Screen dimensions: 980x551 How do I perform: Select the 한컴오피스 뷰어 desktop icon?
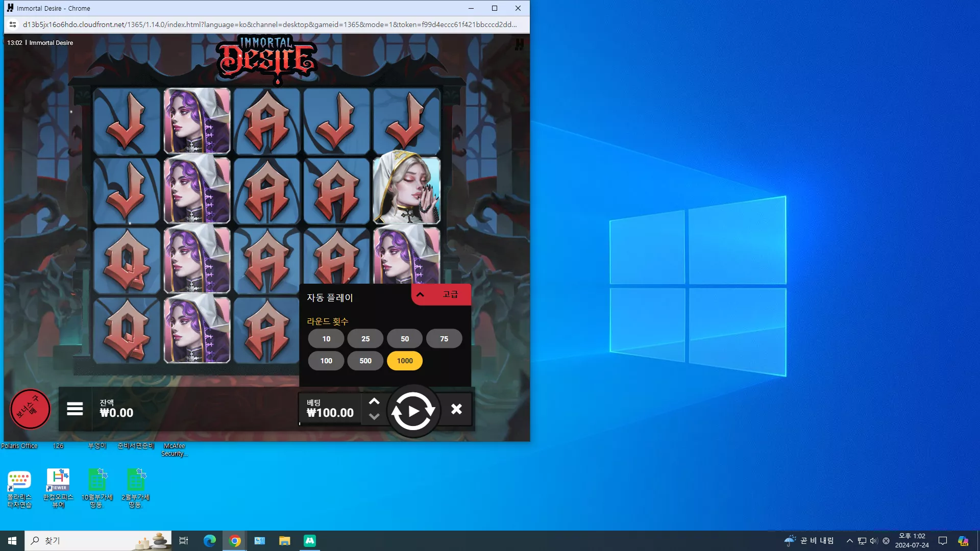(x=58, y=489)
